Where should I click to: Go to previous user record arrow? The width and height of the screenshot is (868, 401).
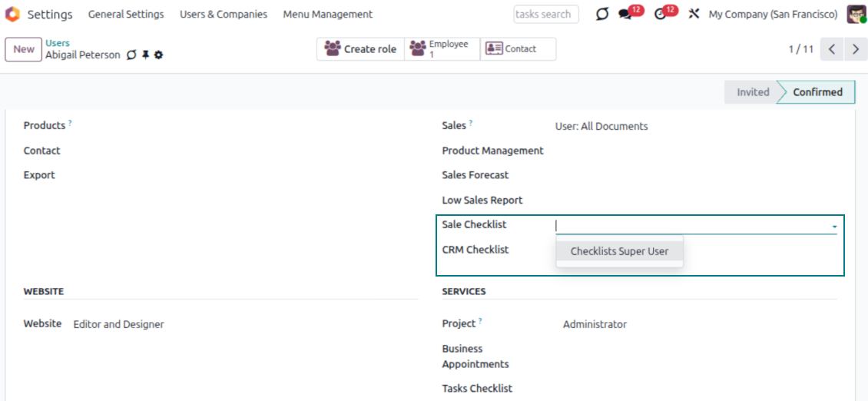pyautogui.click(x=832, y=49)
